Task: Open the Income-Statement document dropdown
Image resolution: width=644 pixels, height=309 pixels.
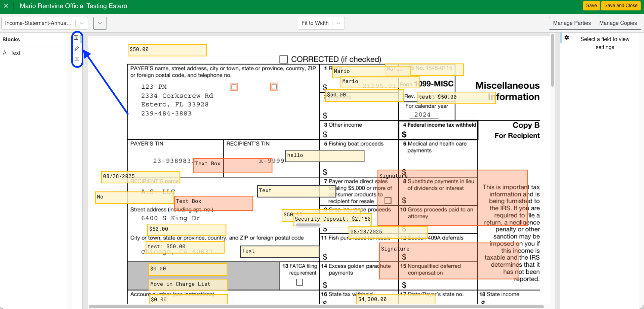Action: pyautogui.click(x=45, y=23)
